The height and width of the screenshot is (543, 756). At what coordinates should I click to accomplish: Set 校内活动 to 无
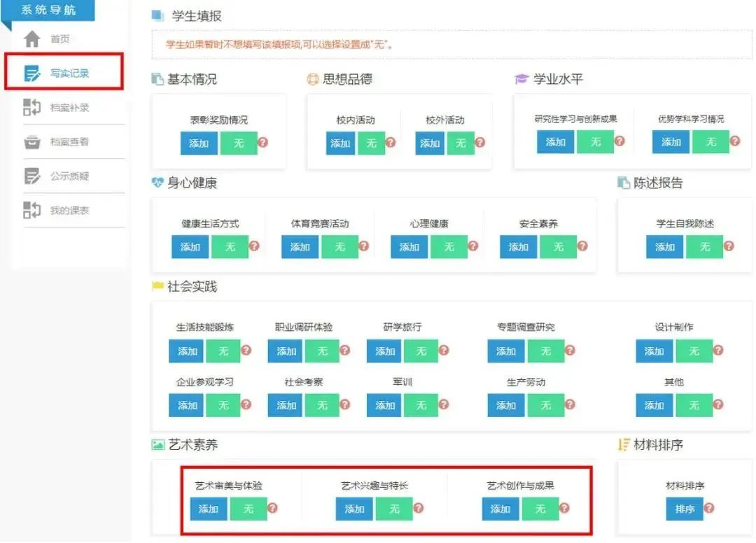372,143
